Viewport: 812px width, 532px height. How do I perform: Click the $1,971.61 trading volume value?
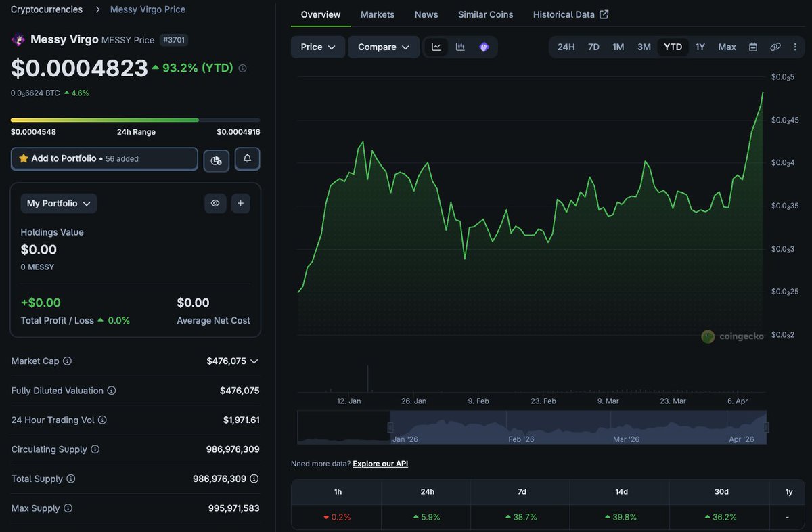[x=242, y=420]
